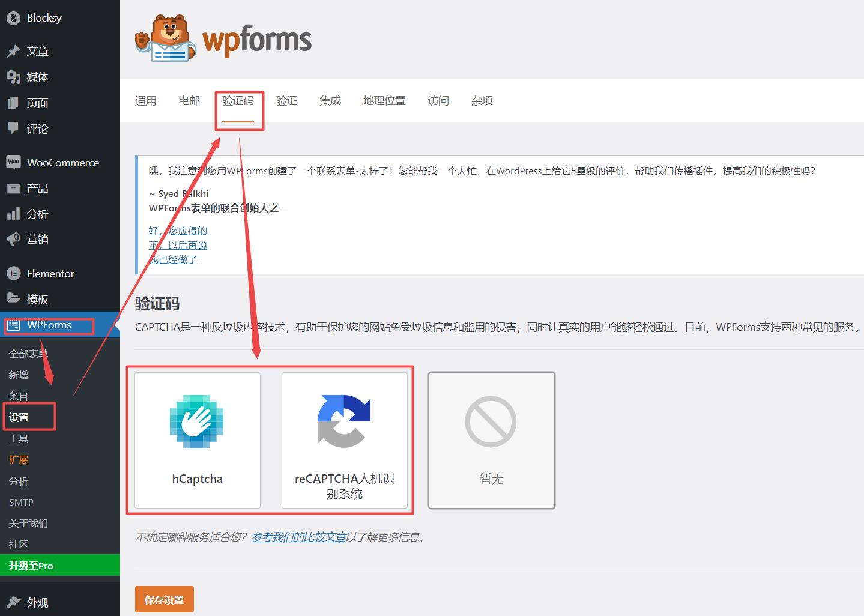Image resolution: width=864 pixels, height=616 pixels.
Task: Click the reCAPTCHA arrows logo
Action: [344, 421]
